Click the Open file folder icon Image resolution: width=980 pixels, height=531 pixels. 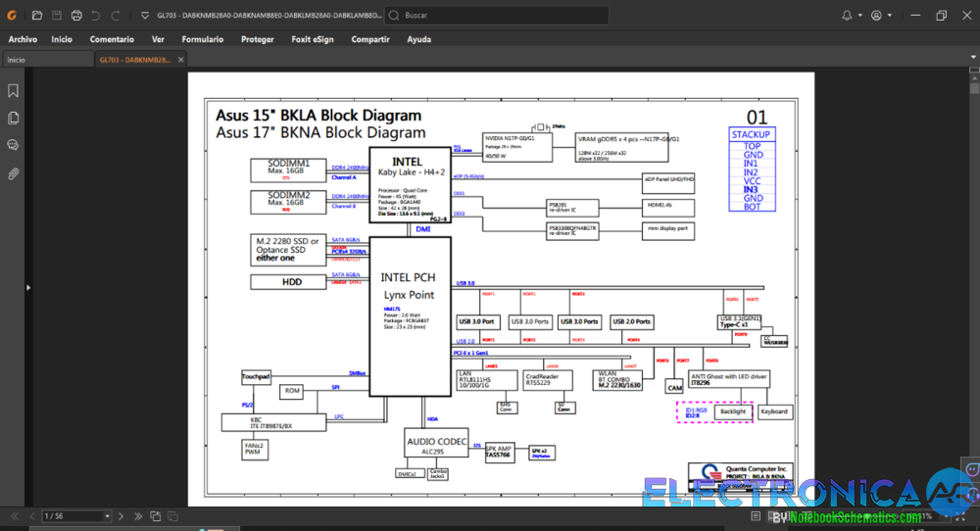(36, 16)
